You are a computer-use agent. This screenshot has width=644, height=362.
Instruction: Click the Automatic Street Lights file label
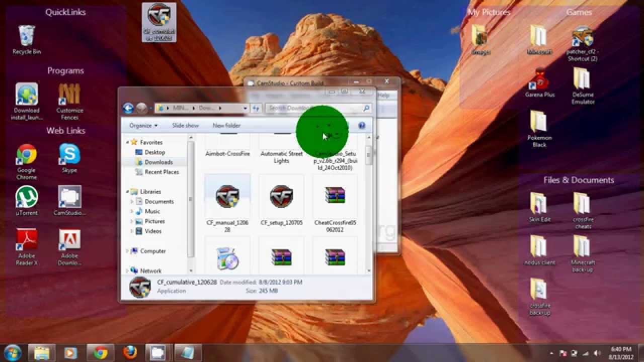pos(281,157)
